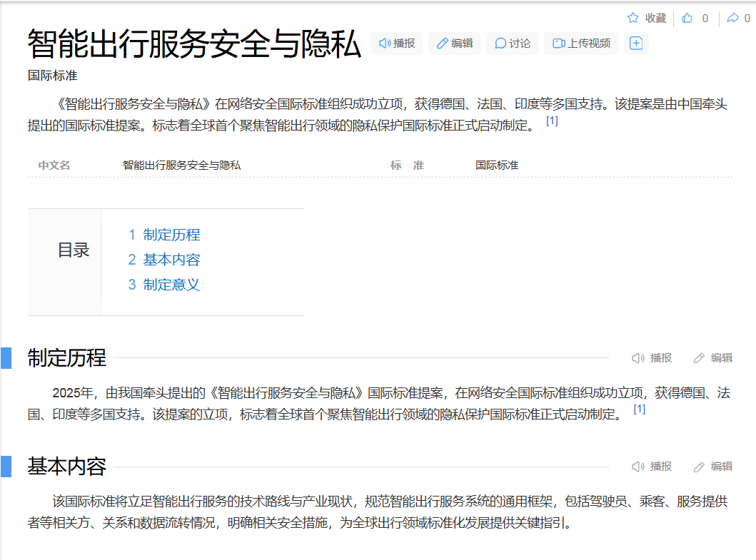Screen dimensions: 756x560
Task: Click the 上传视频 upload video button
Action: (x=582, y=44)
